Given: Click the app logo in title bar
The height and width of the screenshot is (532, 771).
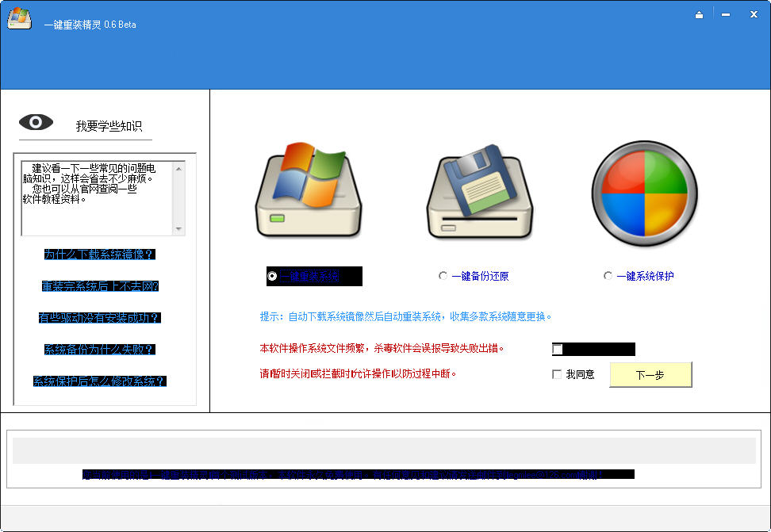Looking at the screenshot, I should point(19,19).
